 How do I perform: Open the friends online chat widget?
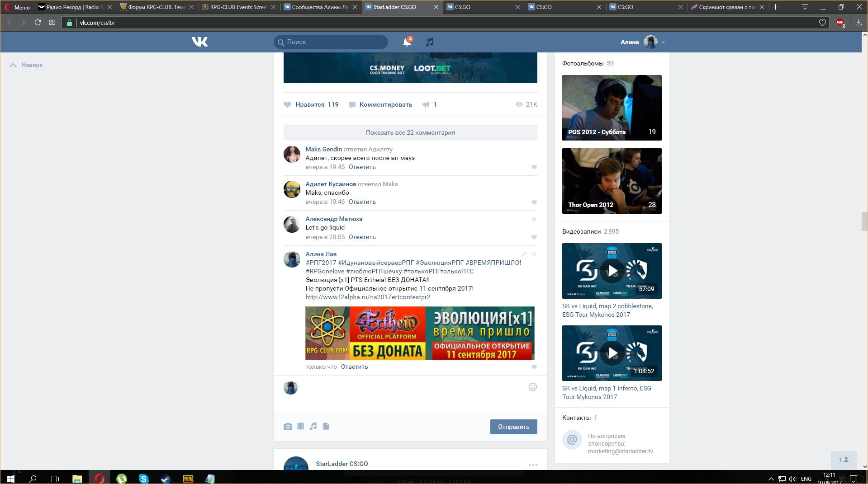coord(844,460)
